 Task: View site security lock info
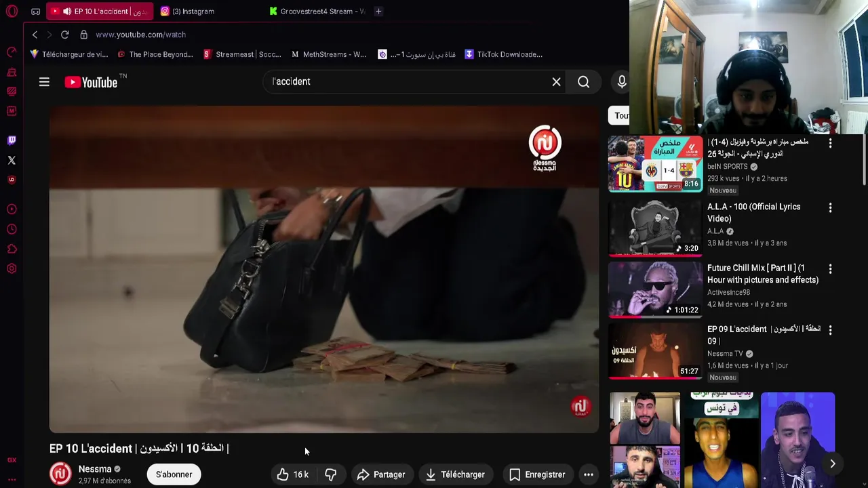(x=84, y=35)
